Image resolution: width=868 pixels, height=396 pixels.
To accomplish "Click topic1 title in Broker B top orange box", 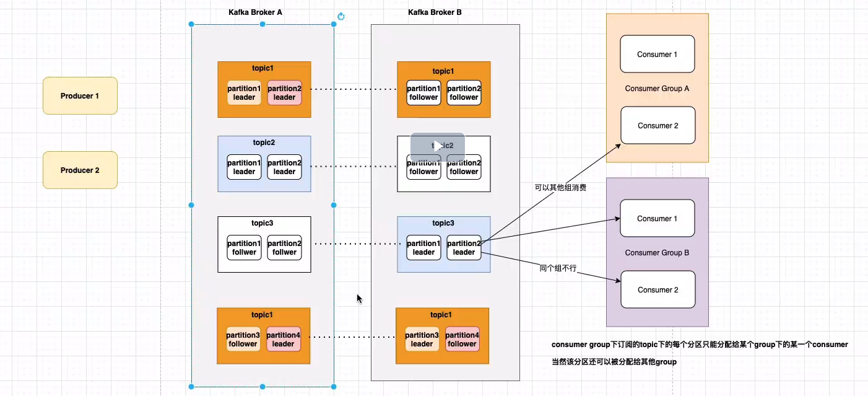I will point(443,71).
